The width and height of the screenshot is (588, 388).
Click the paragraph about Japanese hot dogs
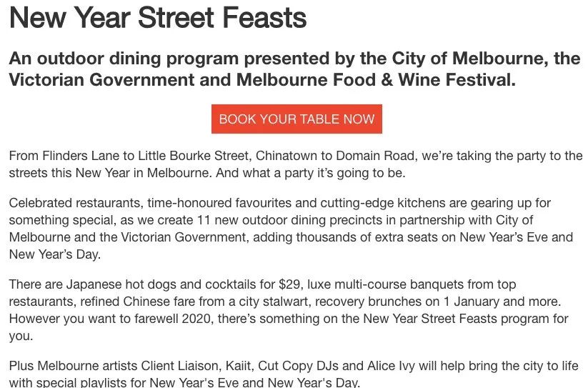(289, 309)
